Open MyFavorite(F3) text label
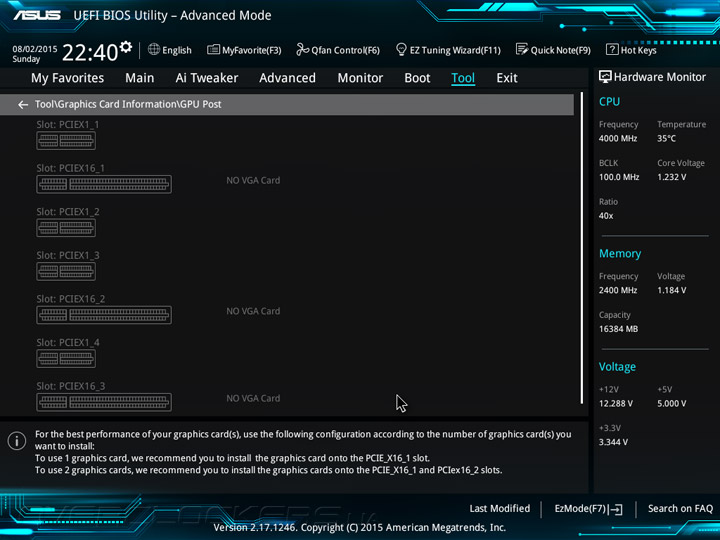720x540 pixels. tap(252, 50)
